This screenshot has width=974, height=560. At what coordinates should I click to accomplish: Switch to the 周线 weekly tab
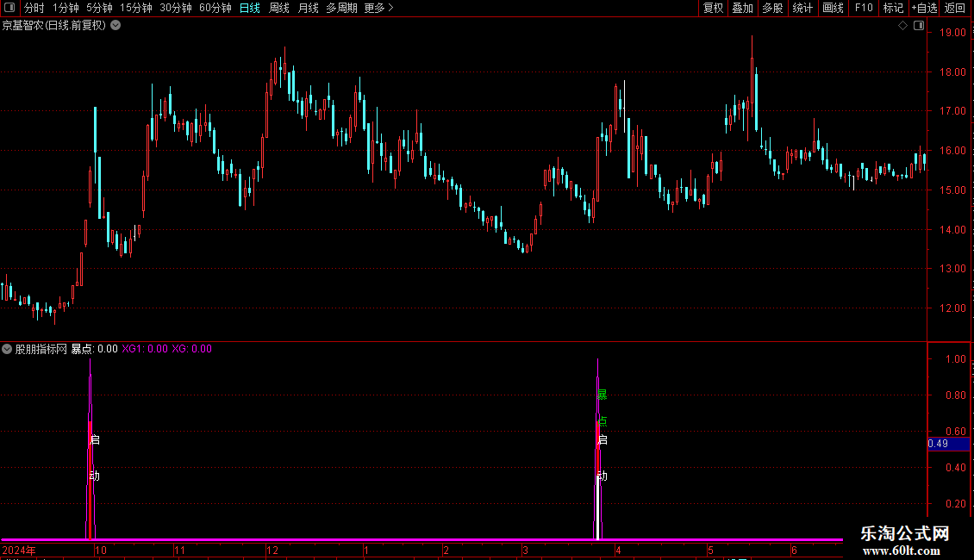(x=279, y=8)
